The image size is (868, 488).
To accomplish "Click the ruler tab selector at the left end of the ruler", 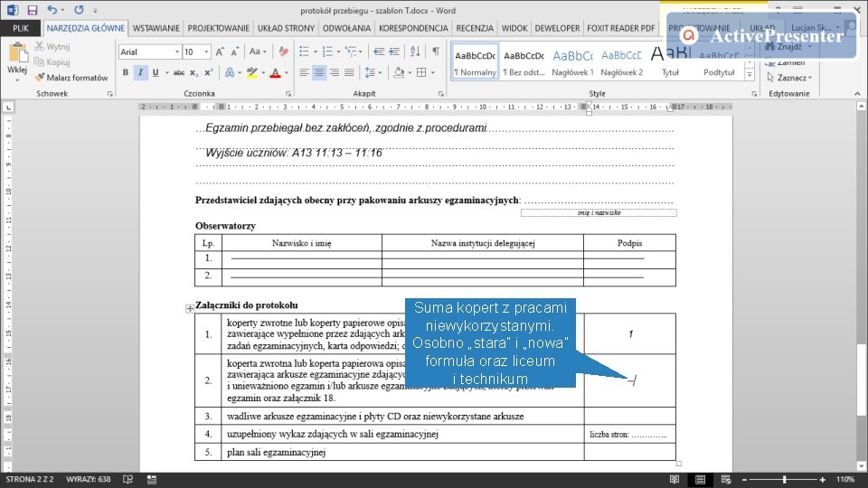I will click(8, 107).
